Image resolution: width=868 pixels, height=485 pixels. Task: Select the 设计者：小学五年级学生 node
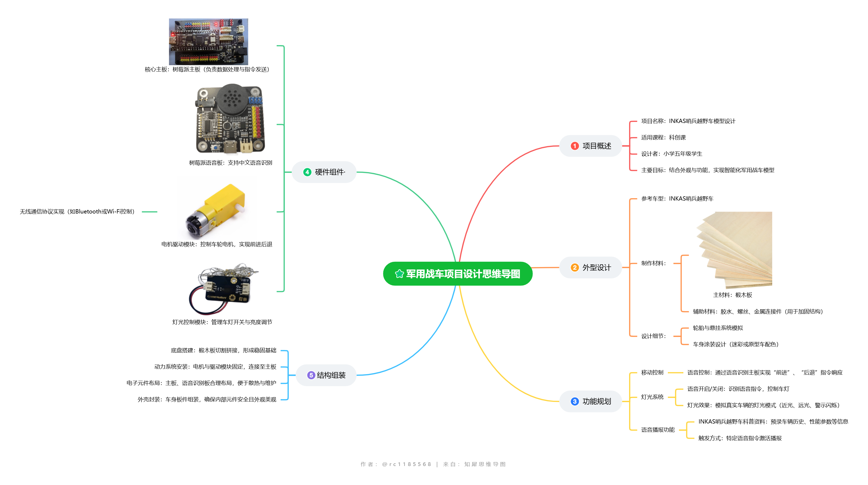pyautogui.click(x=672, y=154)
